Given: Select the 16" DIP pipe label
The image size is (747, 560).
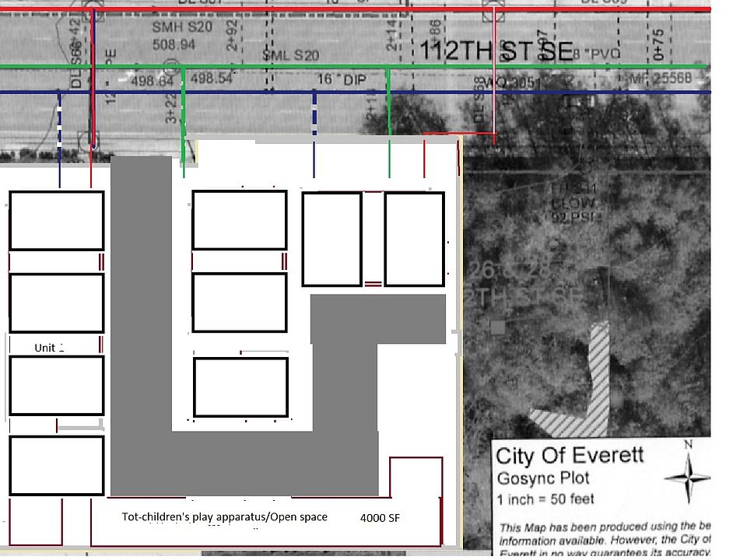Looking at the screenshot, I should pyautogui.click(x=342, y=79).
